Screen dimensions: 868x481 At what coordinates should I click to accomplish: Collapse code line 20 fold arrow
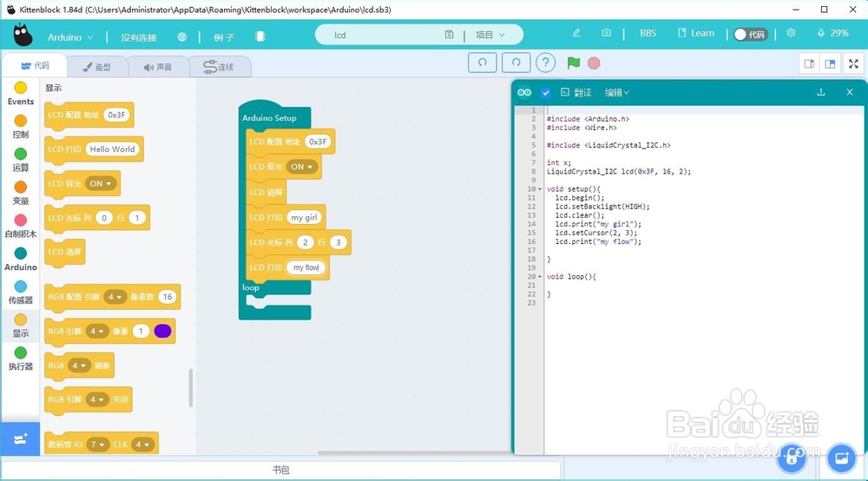click(540, 276)
